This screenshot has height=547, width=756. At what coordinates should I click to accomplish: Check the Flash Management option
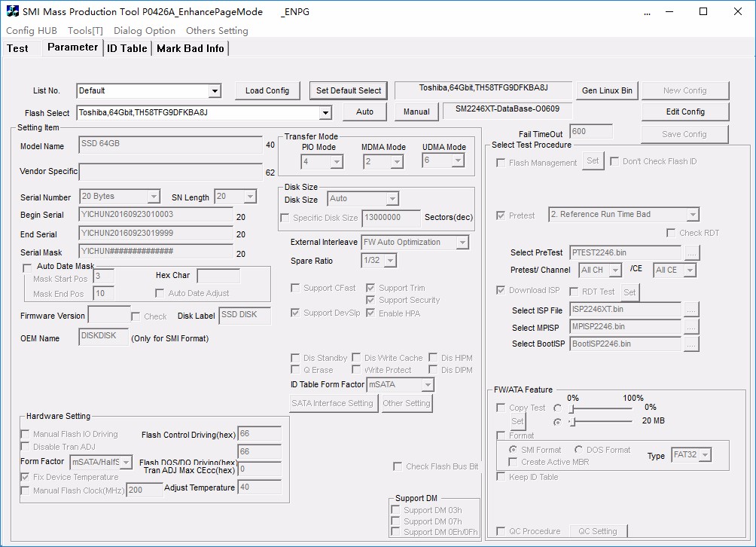point(501,162)
